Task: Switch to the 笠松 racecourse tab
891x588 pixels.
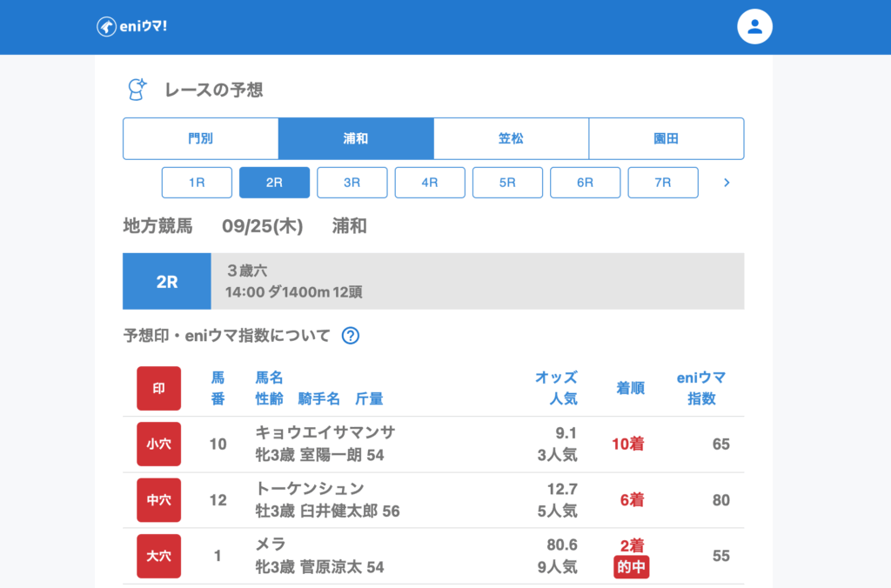Action: 511,138
